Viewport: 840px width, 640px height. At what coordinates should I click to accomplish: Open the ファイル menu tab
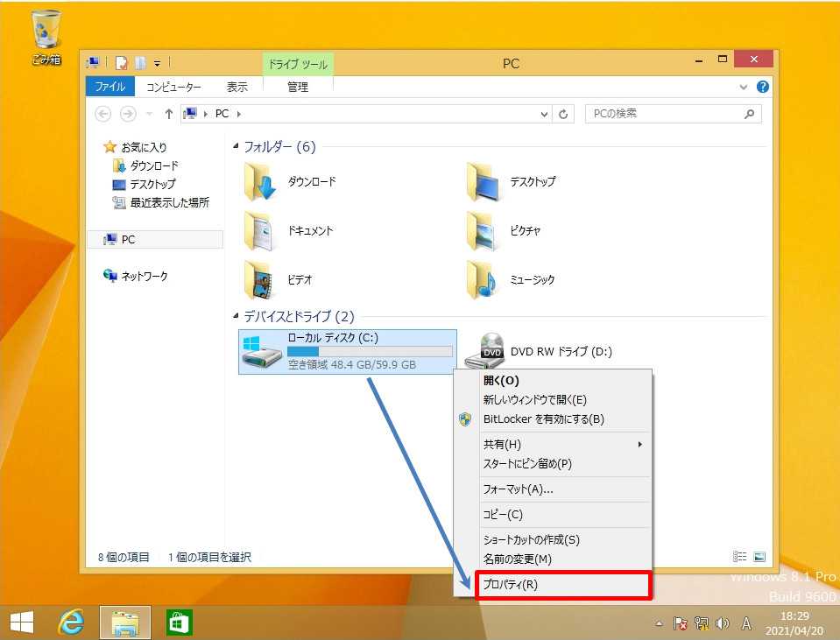click(109, 87)
